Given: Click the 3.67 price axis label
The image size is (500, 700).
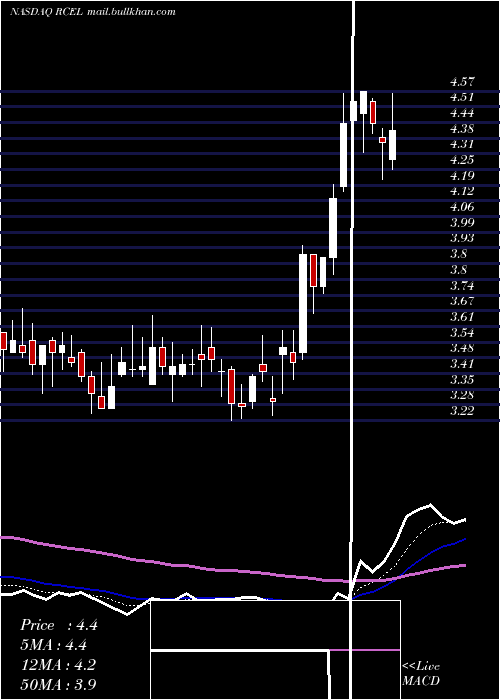Looking at the screenshot, I should pyautogui.click(x=462, y=301).
